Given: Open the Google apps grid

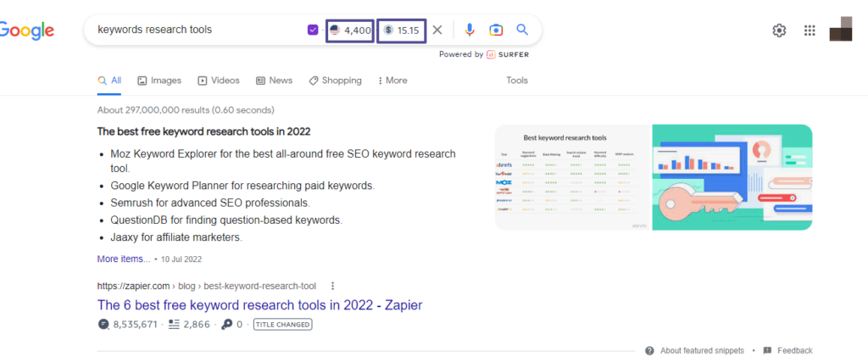Looking at the screenshot, I should click(x=810, y=31).
